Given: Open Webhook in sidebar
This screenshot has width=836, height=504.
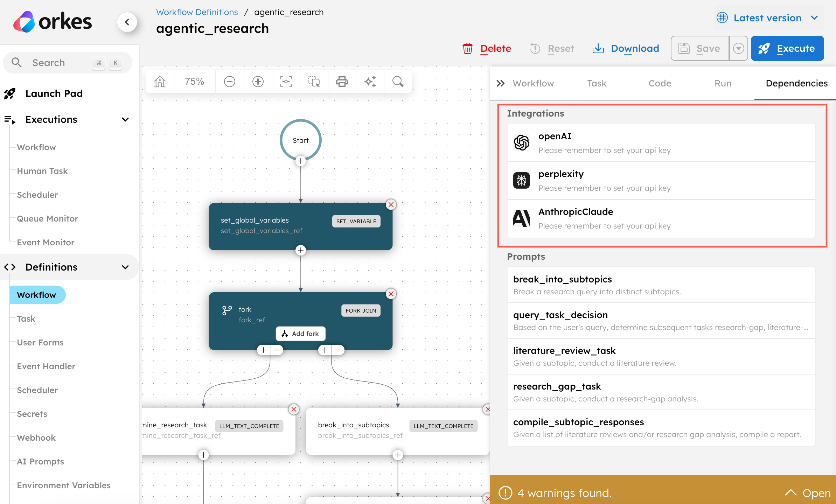Looking at the screenshot, I should point(36,438).
